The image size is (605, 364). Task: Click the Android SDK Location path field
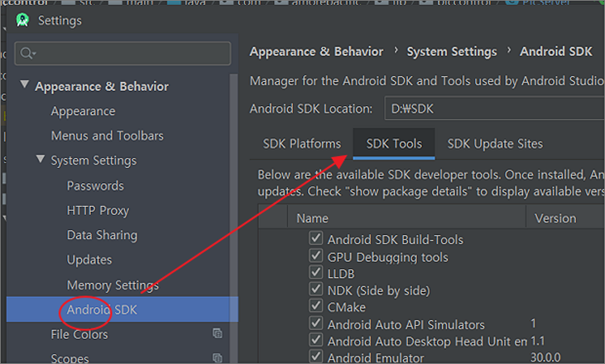point(494,109)
